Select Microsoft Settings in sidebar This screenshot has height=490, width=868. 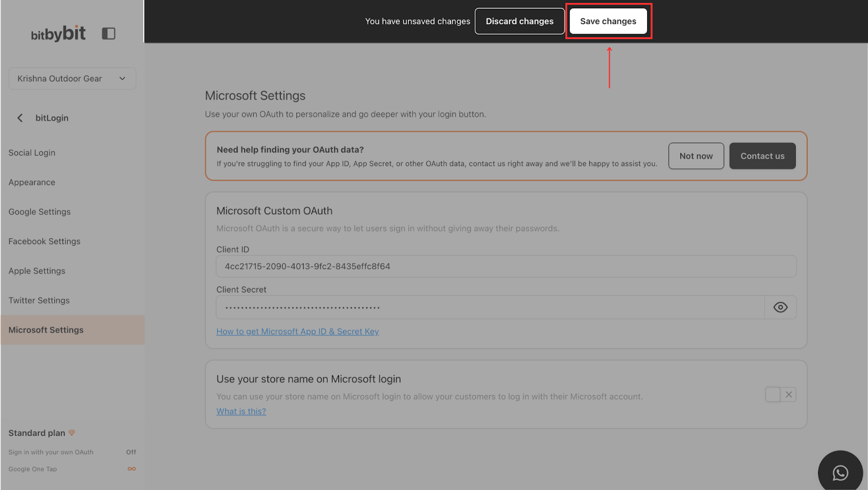pos(72,330)
